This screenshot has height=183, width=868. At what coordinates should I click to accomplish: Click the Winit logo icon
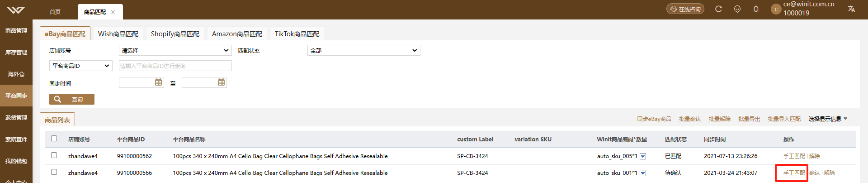click(16, 10)
